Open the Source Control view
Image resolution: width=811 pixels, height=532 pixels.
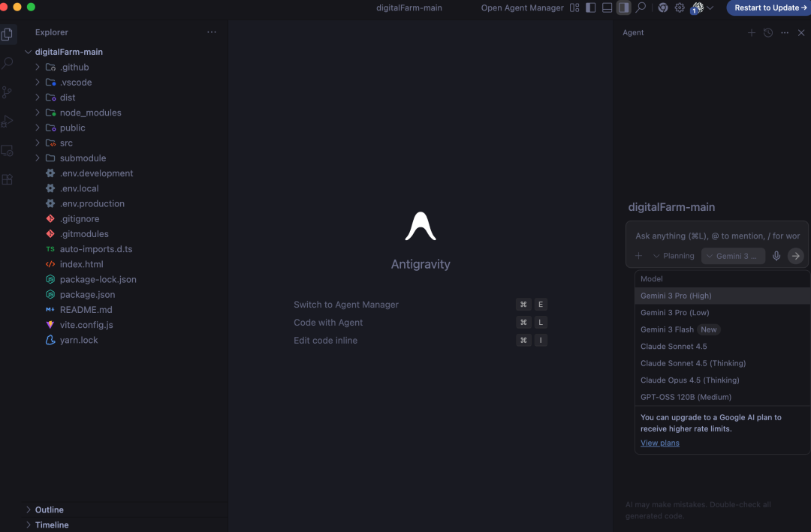click(x=8, y=92)
